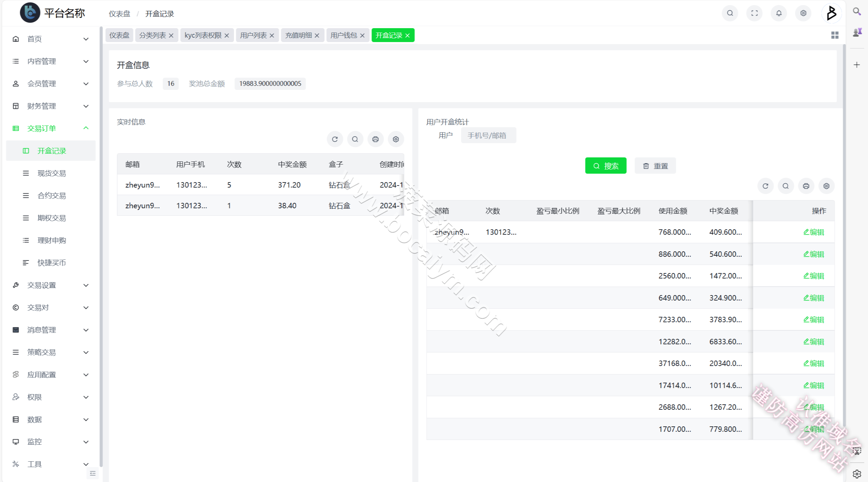Click the green 搜索 button
The height and width of the screenshot is (482, 868).
[x=606, y=166]
